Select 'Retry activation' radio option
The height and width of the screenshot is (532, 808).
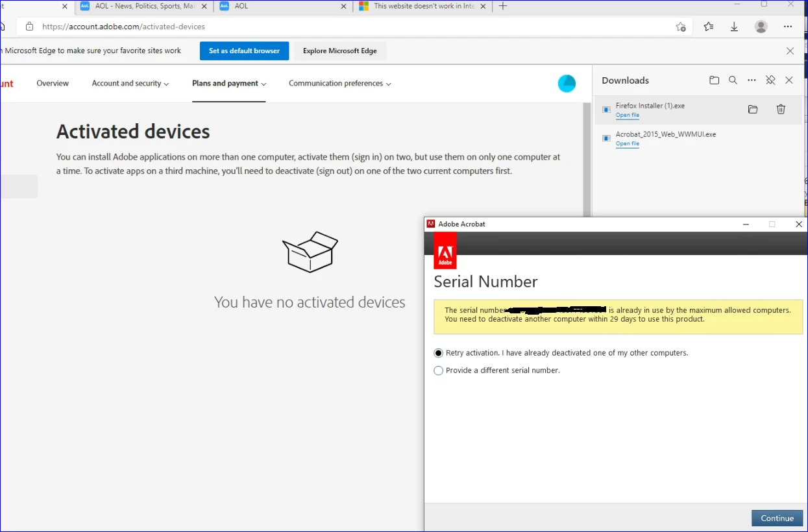point(438,353)
